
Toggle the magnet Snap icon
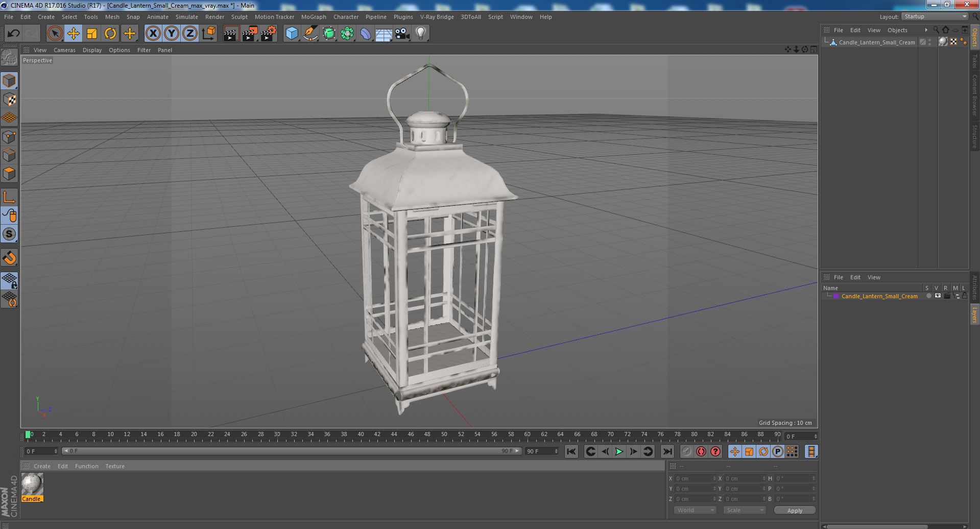click(x=9, y=258)
